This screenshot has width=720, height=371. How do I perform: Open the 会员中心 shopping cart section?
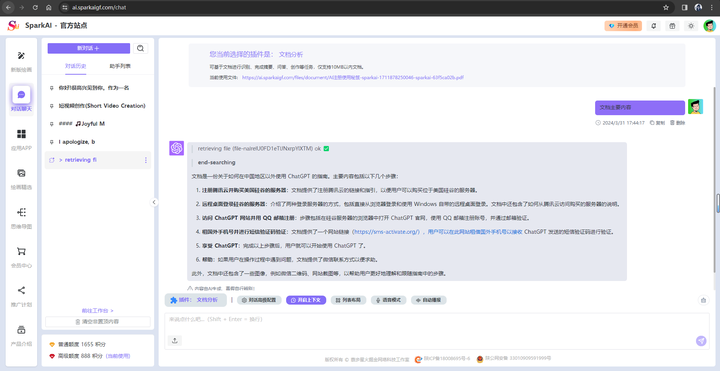[21, 257]
